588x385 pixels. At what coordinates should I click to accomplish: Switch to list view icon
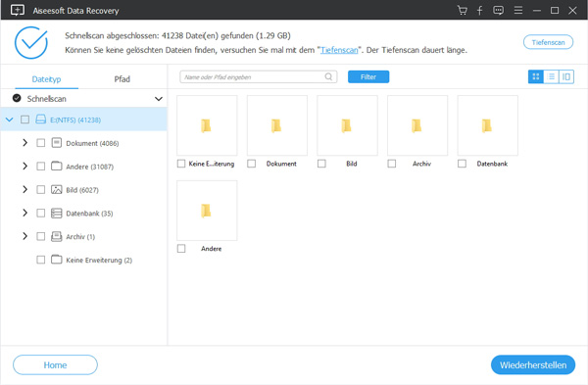(x=551, y=76)
